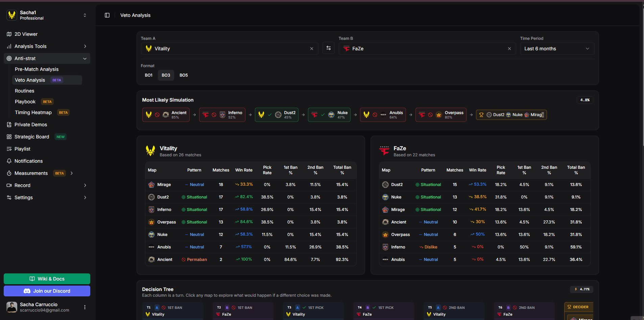This screenshot has width=644, height=320.
Task: Open user account options menu
Action: click(85, 307)
